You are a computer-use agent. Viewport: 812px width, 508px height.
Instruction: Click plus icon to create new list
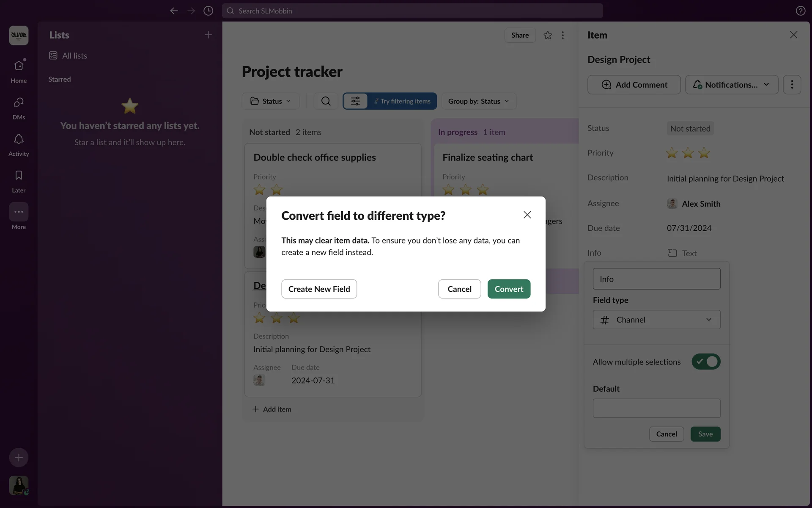[208, 35]
